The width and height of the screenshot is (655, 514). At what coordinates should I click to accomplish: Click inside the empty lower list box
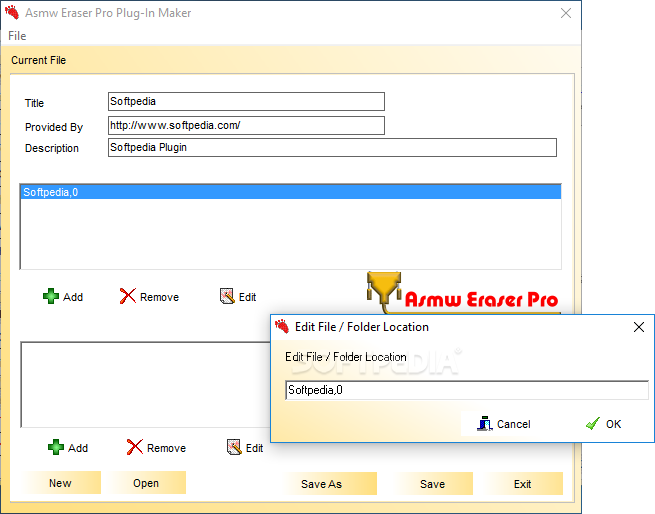[146, 384]
